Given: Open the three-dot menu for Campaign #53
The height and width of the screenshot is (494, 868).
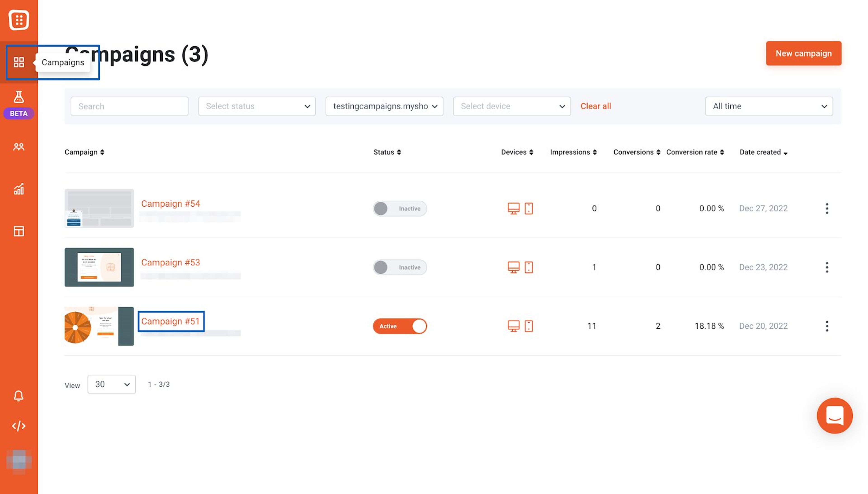Looking at the screenshot, I should pos(827,267).
